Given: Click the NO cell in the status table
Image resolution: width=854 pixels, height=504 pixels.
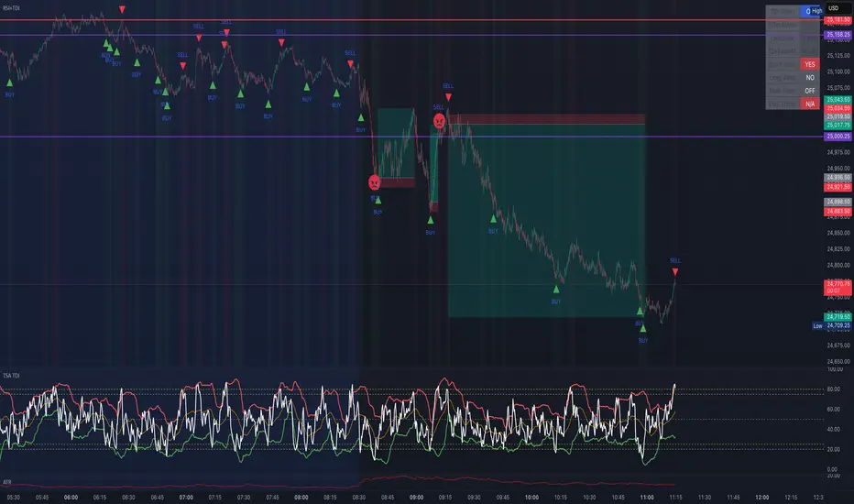Looking at the screenshot, I should (809, 78).
